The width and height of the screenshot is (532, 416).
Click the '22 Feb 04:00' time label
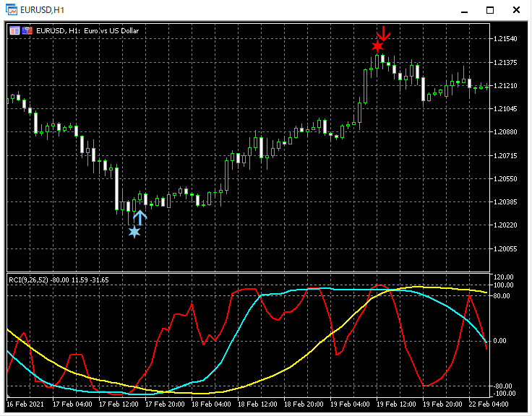(x=489, y=404)
